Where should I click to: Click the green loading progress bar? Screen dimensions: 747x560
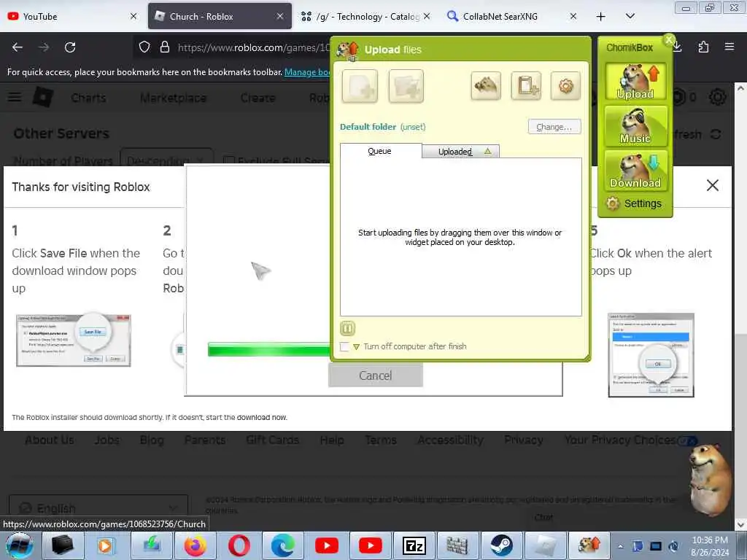(268, 349)
